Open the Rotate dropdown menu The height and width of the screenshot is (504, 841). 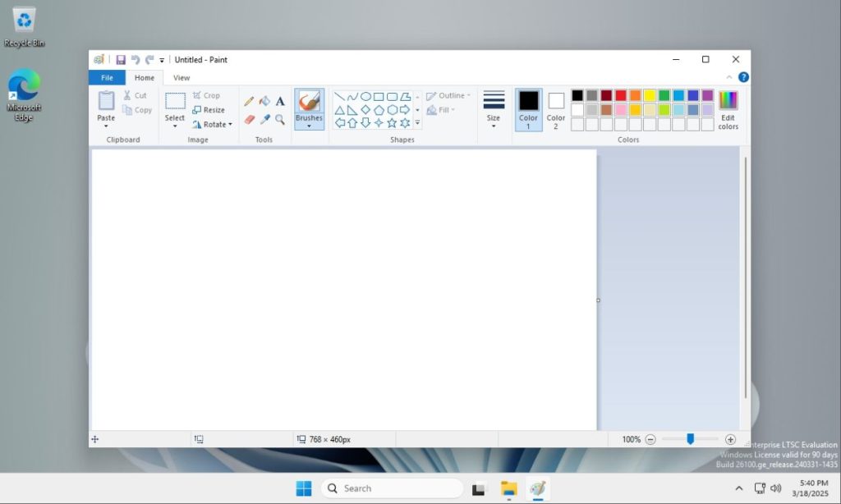pos(213,125)
